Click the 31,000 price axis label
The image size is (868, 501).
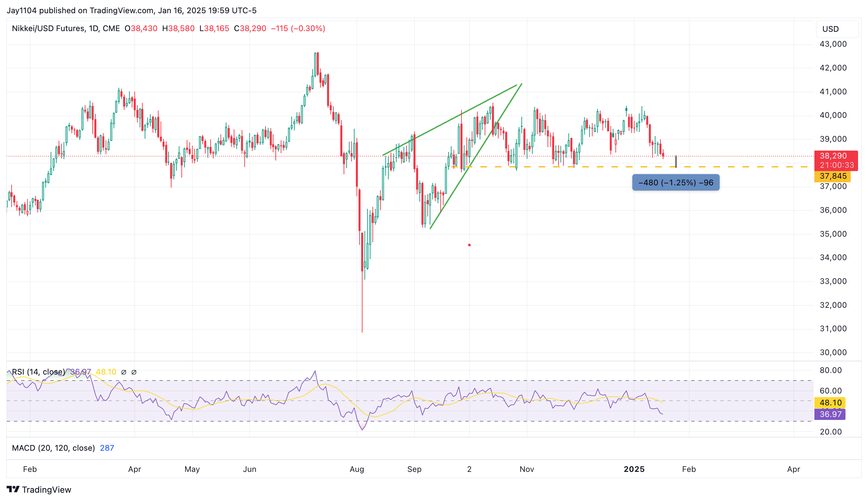pos(833,329)
